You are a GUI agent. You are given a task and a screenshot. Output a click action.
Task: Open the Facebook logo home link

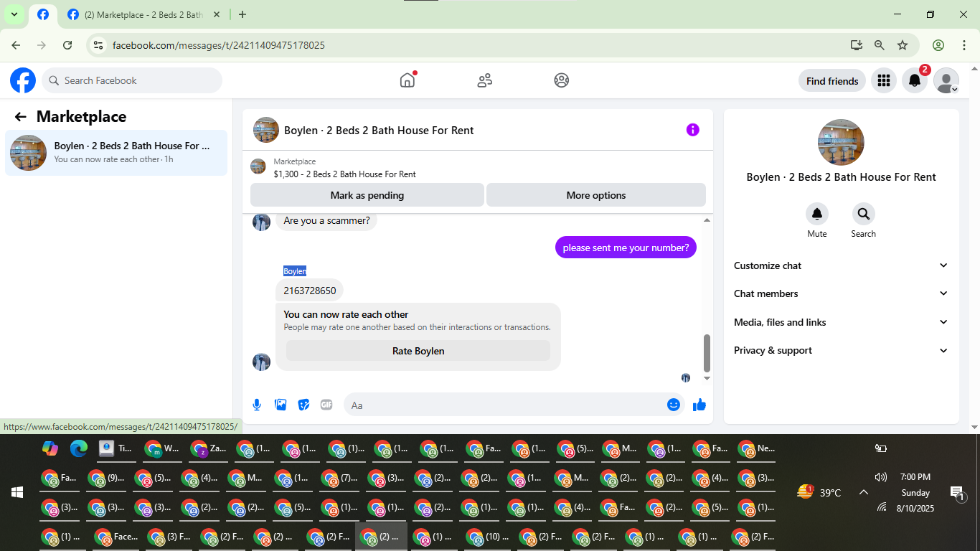point(23,80)
